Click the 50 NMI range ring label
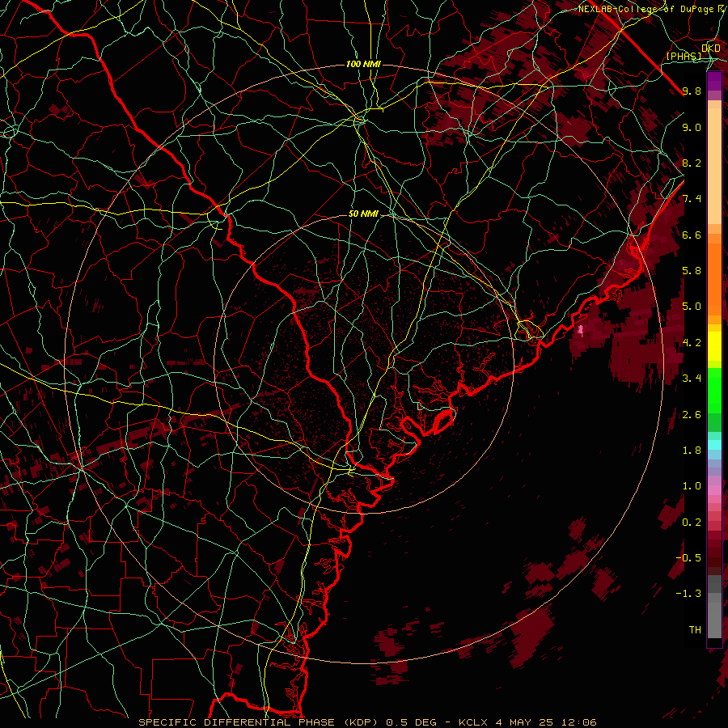Image resolution: width=728 pixels, height=728 pixels. click(363, 214)
